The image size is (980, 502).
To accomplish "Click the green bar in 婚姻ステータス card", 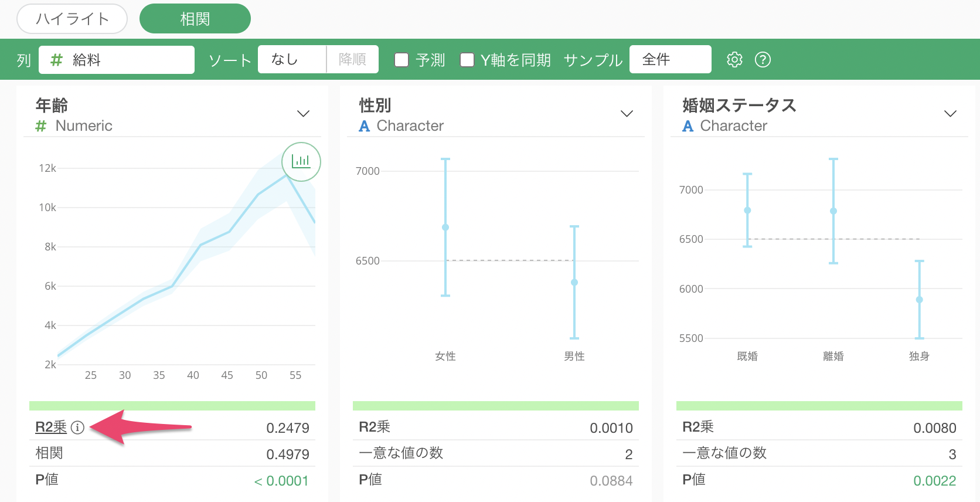I will [819, 406].
